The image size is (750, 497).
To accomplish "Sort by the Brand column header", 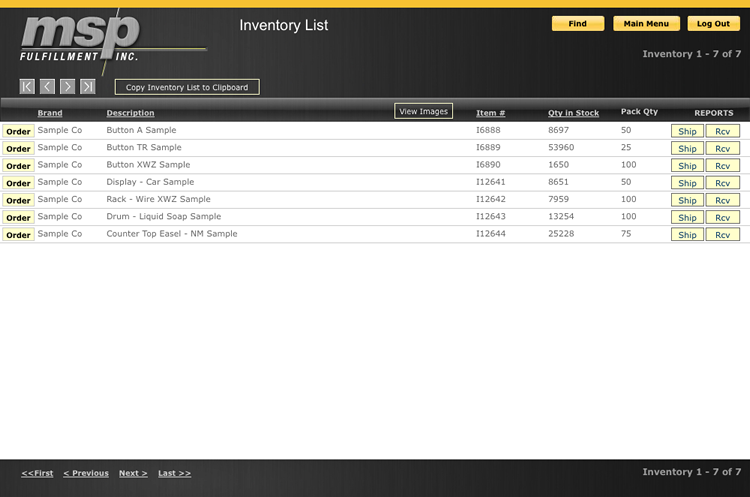I will pyautogui.click(x=50, y=113).
